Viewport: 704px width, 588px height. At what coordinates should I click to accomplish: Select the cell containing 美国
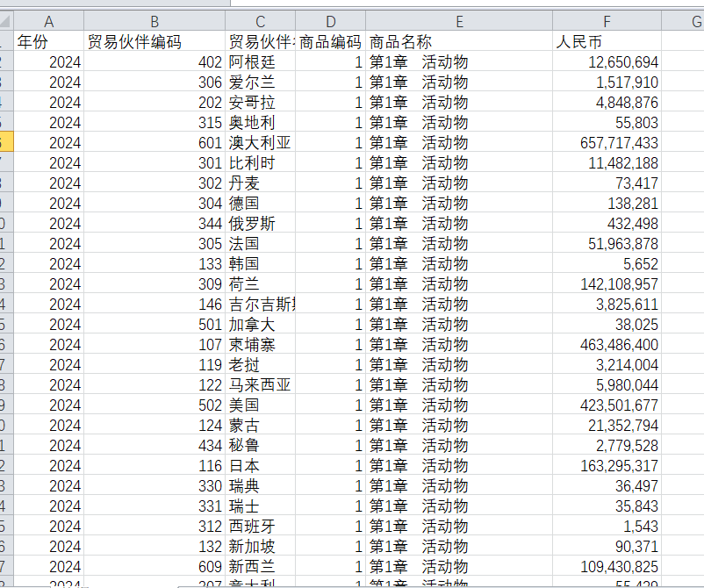(x=260, y=405)
